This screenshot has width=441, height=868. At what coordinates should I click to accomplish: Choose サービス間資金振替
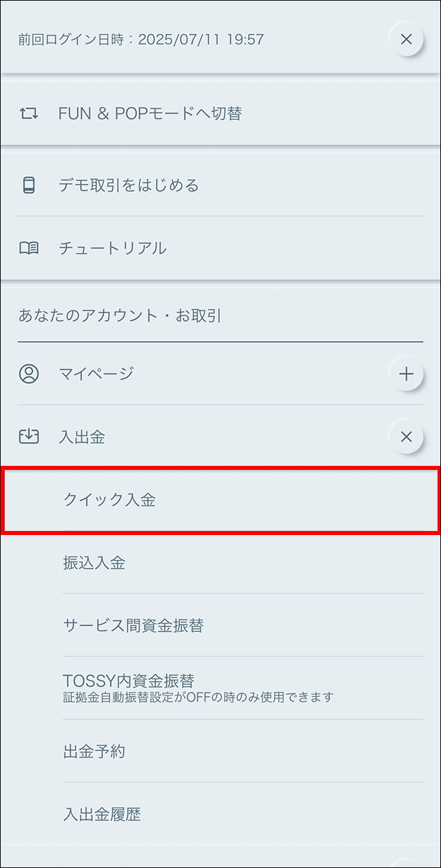pos(134,625)
